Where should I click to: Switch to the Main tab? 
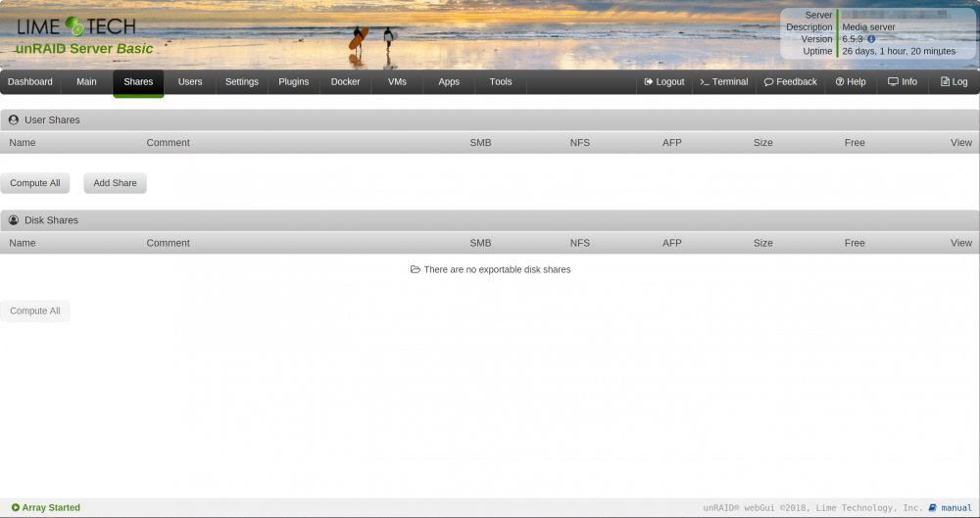(86, 82)
